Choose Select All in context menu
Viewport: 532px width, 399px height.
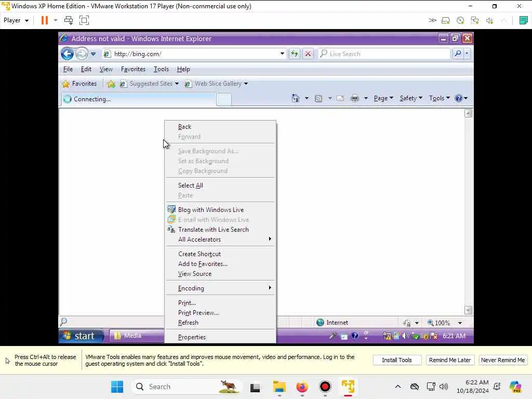pyautogui.click(x=220, y=185)
